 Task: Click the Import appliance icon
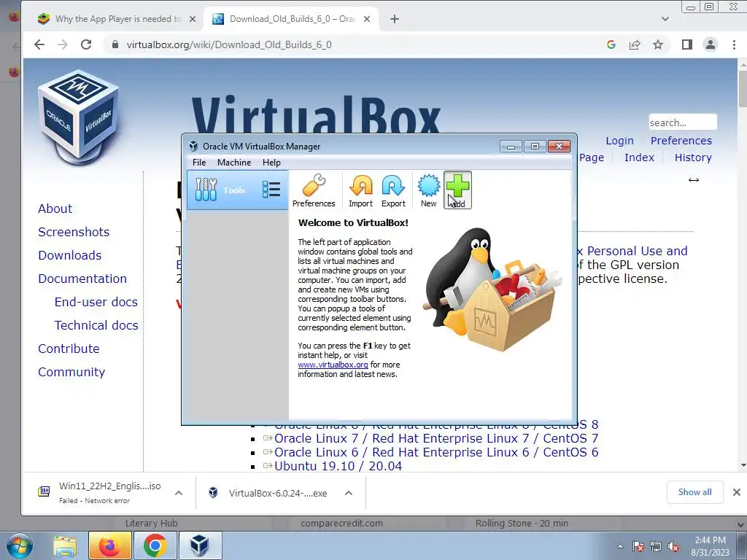(x=360, y=190)
